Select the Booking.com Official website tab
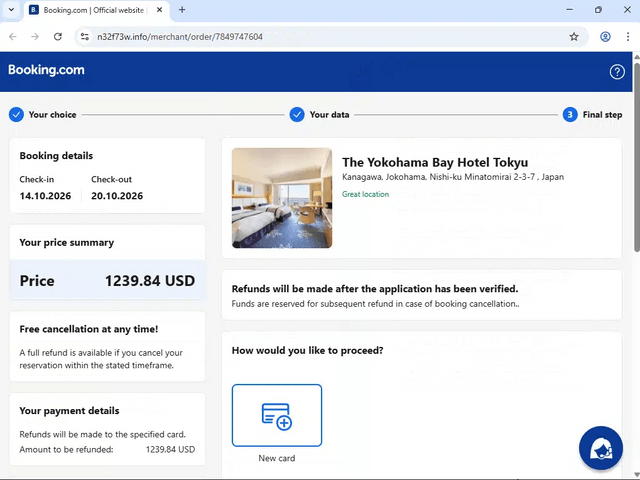 point(97,10)
